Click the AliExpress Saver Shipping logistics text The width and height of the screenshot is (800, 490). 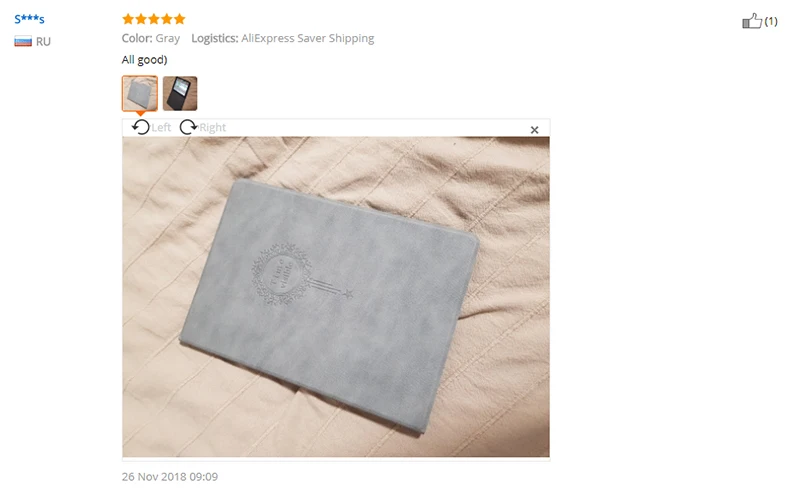pyautogui.click(x=308, y=38)
